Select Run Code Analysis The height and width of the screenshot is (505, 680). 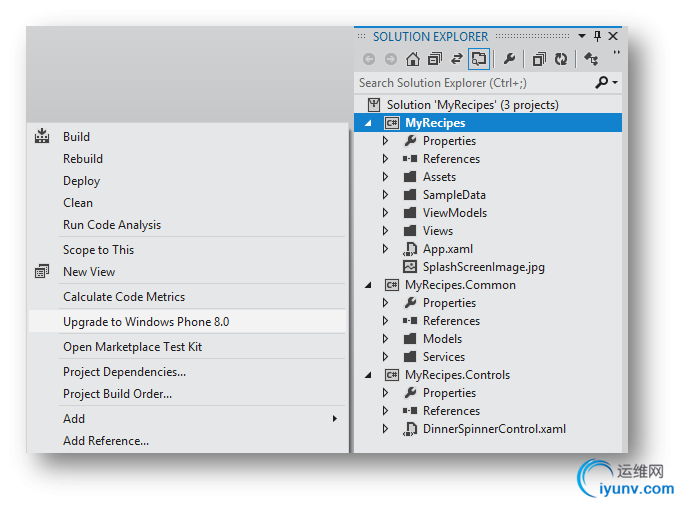(x=189, y=225)
